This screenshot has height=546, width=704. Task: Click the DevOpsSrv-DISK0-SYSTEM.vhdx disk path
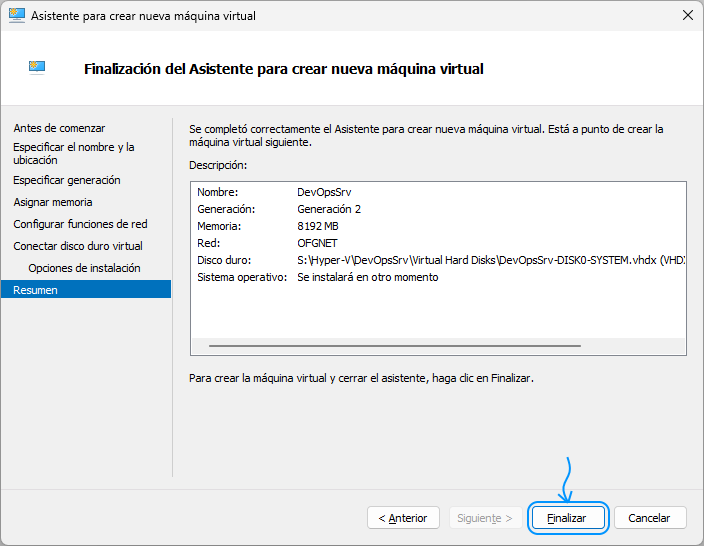point(491,260)
